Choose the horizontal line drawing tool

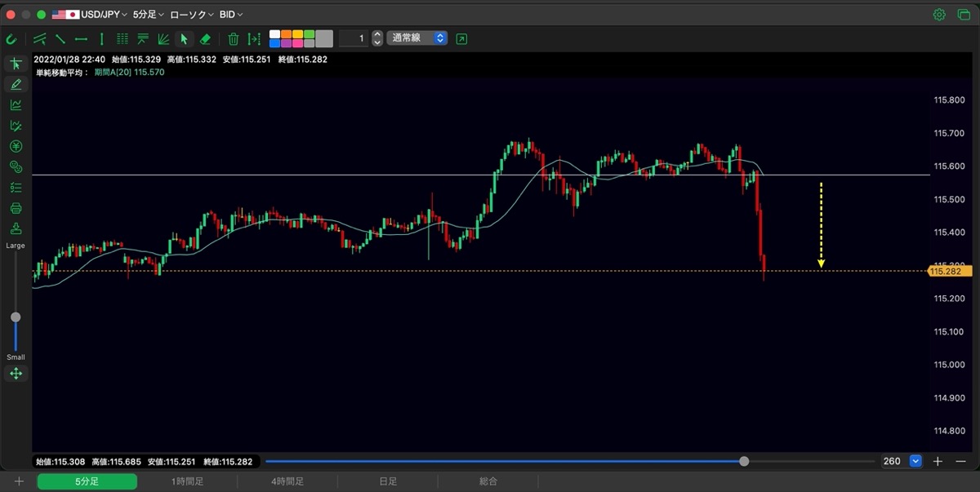(x=81, y=38)
